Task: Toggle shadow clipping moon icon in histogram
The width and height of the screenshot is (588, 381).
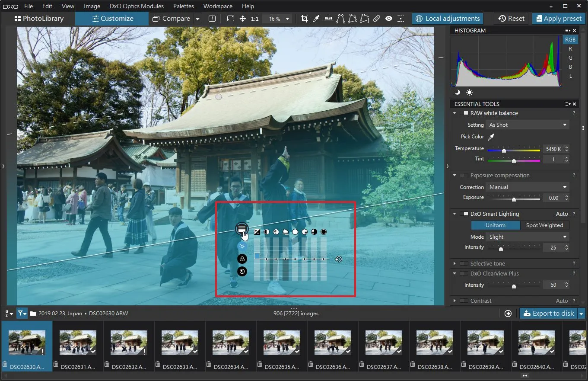Action: (458, 92)
